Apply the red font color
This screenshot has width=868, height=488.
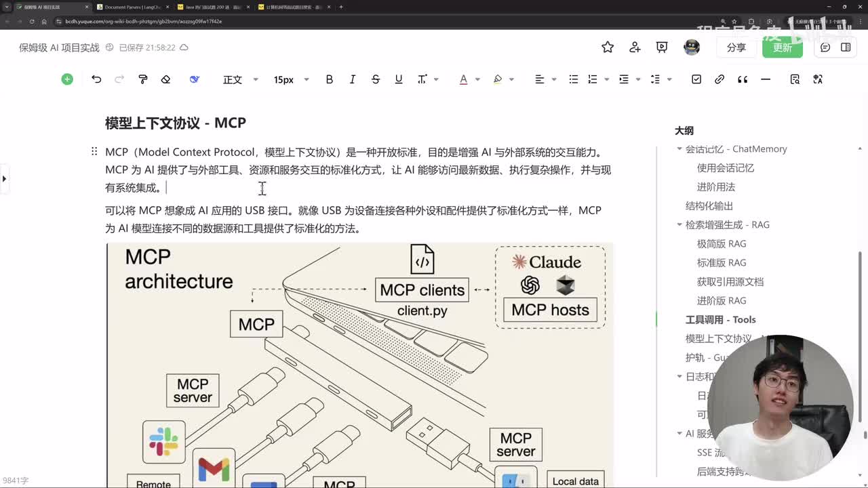tap(463, 79)
